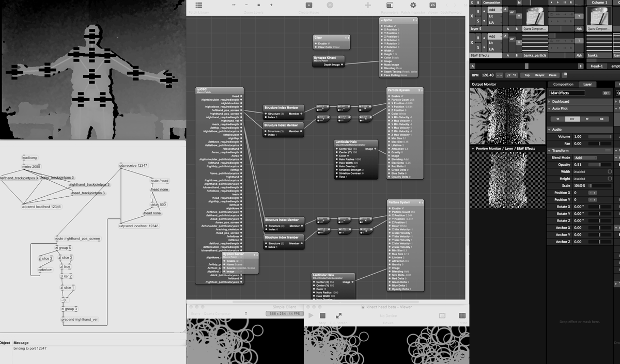Double the BPM with the *2 button

[x=515, y=75]
